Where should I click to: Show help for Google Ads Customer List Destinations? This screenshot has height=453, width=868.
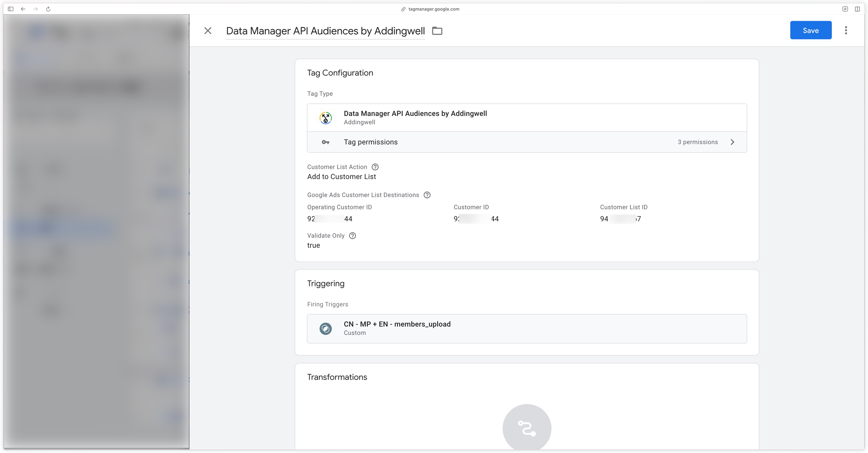[x=427, y=195]
